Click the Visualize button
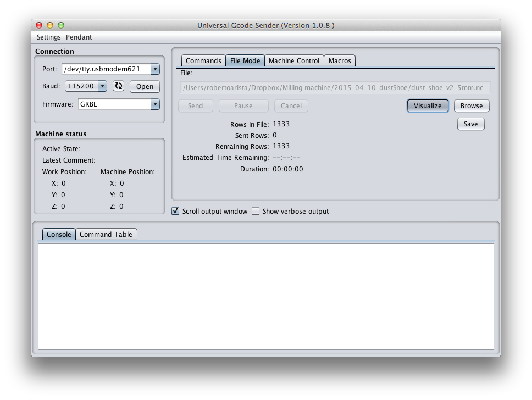The height and width of the screenshot is (400, 532). coord(428,106)
